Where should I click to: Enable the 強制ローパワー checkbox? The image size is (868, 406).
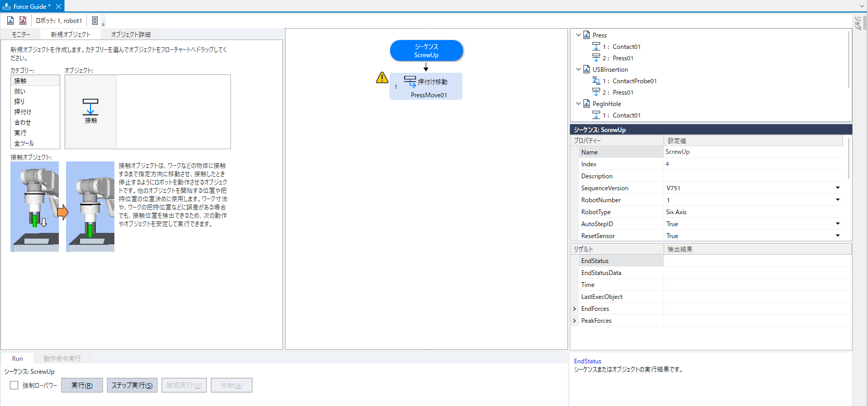click(14, 385)
